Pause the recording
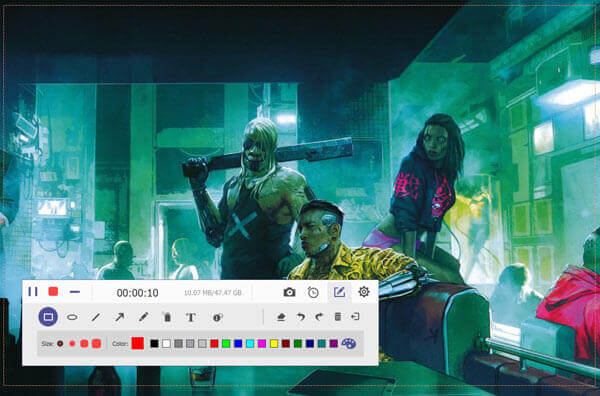This screenshot has width=600, height=396. 33,292
